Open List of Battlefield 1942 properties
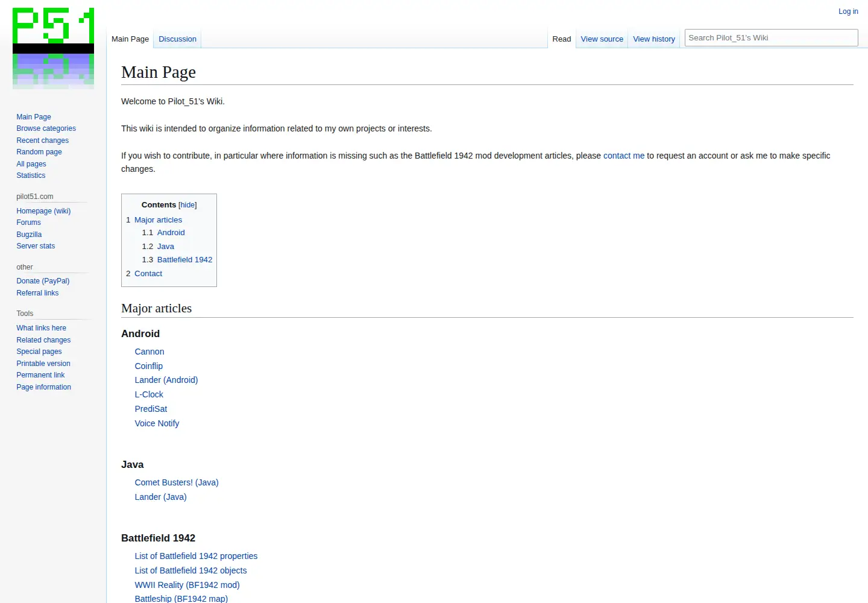The width and height of the screenshot is (868, 603). (x=196, y=556)
